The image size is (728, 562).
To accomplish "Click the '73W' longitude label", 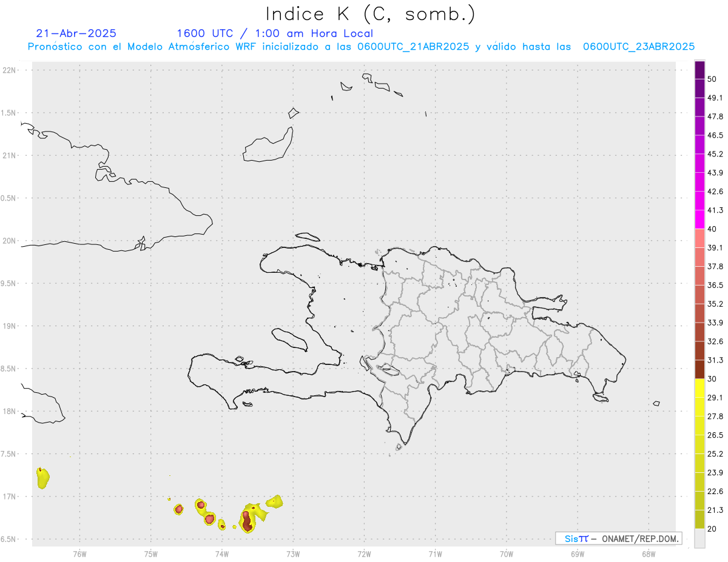I will (293, 554).
